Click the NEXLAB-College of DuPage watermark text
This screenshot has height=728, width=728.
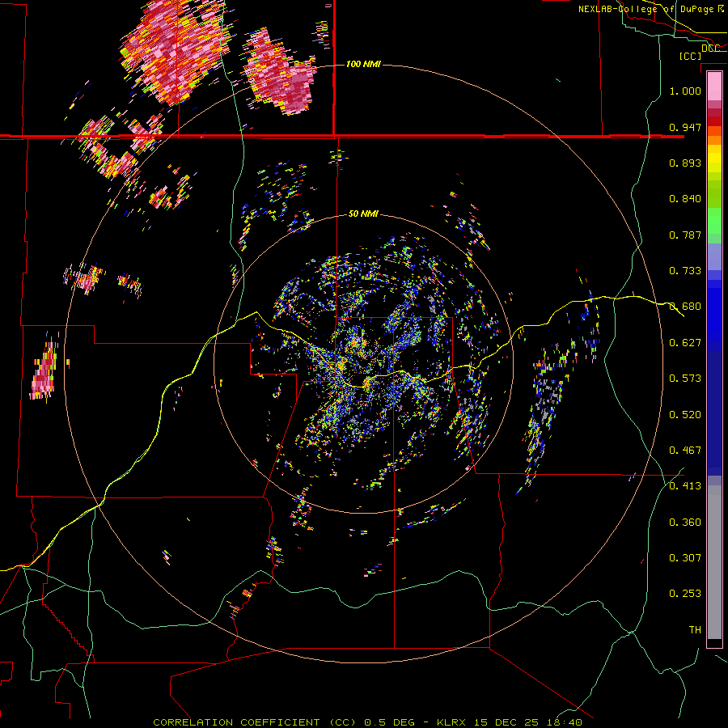[x=651, y=9]
